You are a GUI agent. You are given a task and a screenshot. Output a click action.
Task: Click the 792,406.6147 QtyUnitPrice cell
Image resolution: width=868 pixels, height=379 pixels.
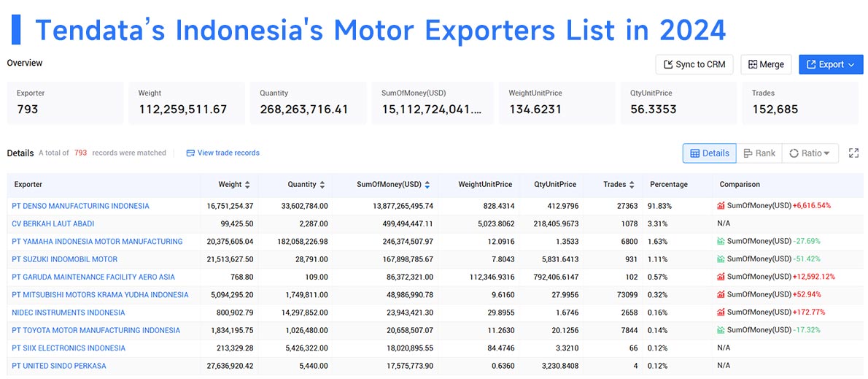(550, 277)
